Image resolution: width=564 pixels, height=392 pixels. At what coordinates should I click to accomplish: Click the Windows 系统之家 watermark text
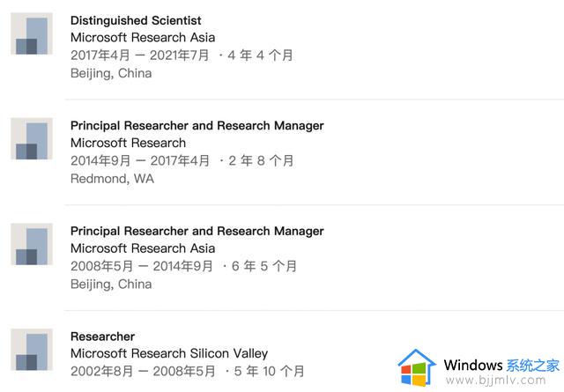click(501, 366)
